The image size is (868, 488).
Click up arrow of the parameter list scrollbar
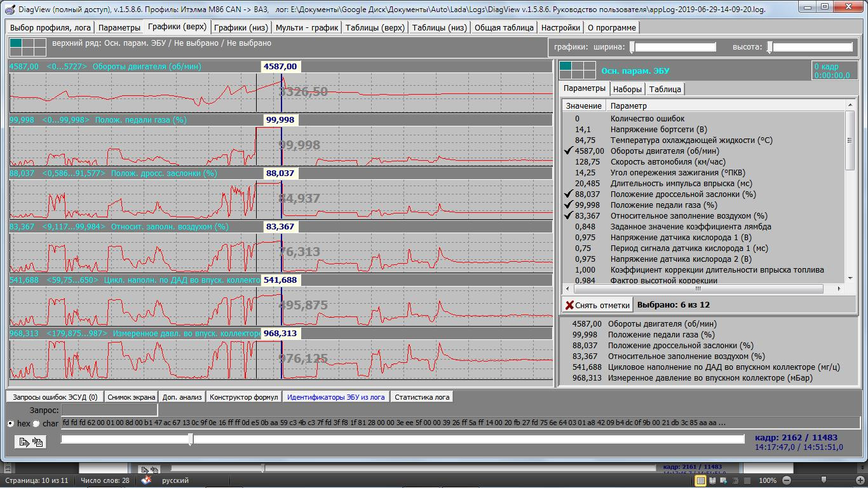[x=850, y=105]
